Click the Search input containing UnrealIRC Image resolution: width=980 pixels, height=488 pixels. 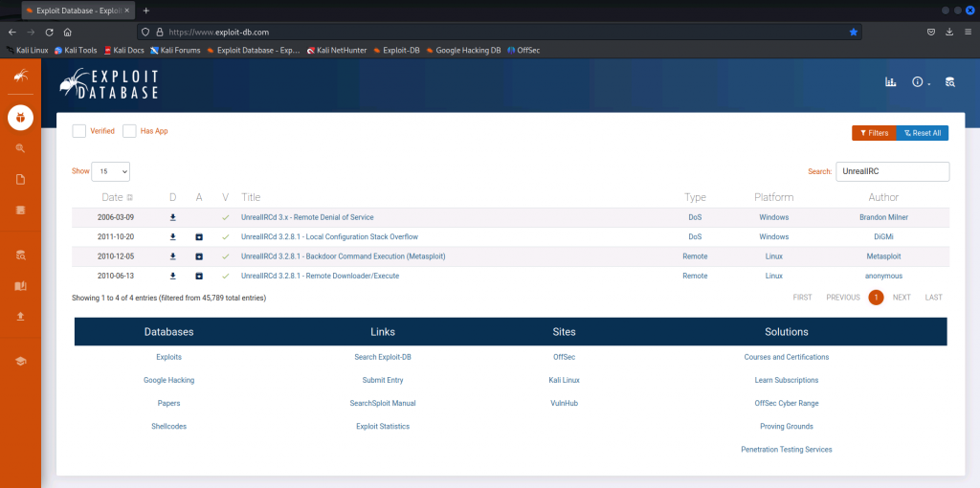[893, 171]
